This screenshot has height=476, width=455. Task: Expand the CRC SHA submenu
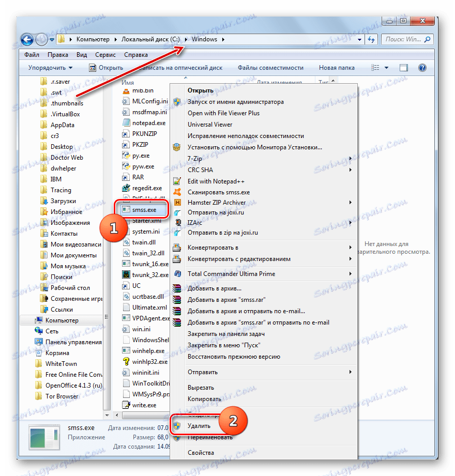click(350, 170)
